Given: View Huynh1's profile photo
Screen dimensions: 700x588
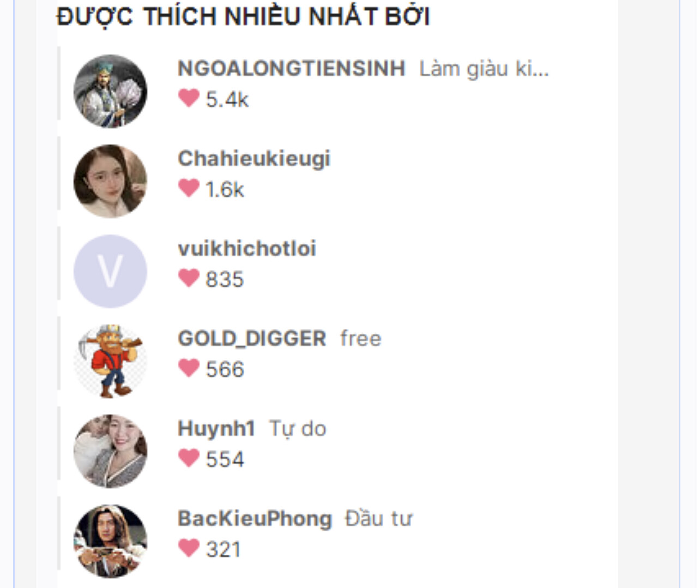Looking at the screenshot, I should coord(110,451).
